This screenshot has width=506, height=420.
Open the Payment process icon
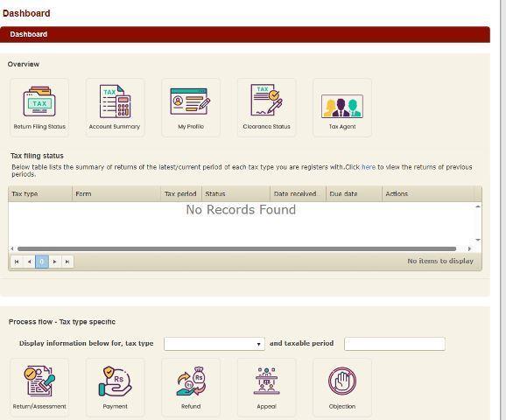click(115, 388)
